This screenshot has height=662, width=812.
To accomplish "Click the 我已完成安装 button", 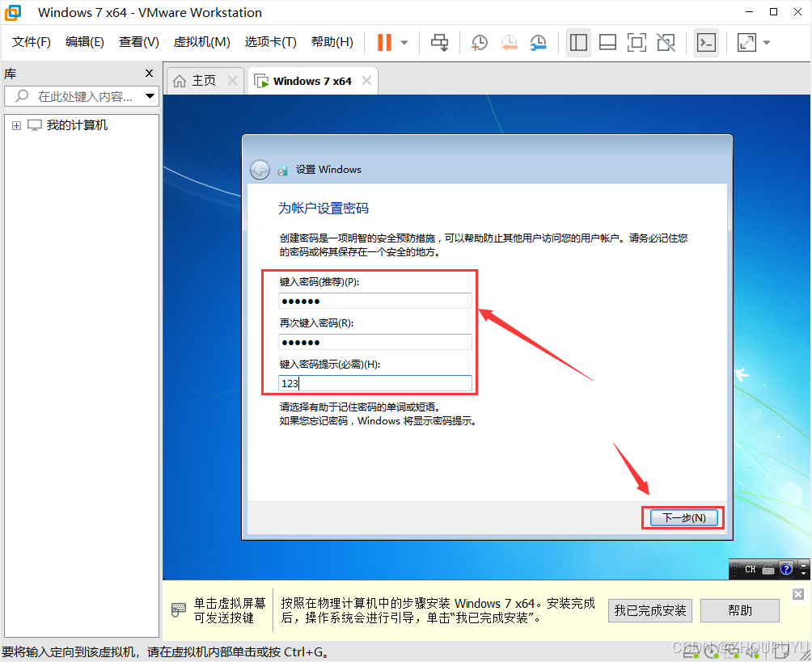I will 650,611.
